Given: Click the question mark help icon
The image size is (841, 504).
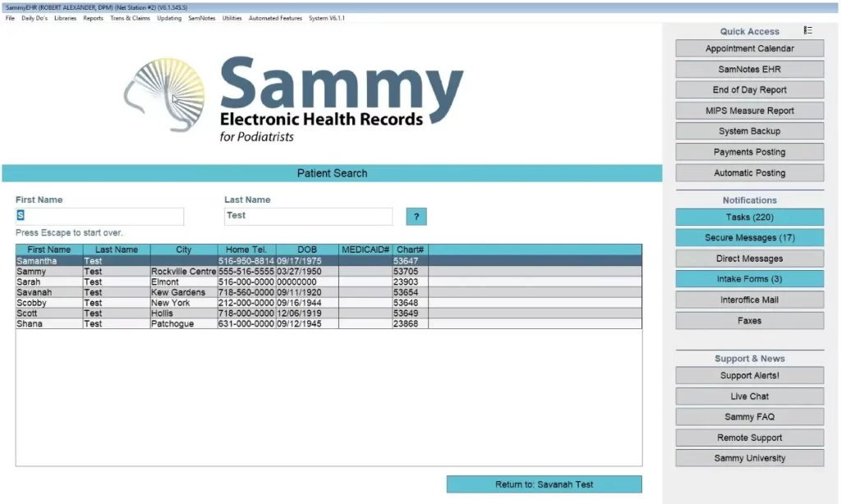Looking at the screenshot, I should click(x=416, y=216).
